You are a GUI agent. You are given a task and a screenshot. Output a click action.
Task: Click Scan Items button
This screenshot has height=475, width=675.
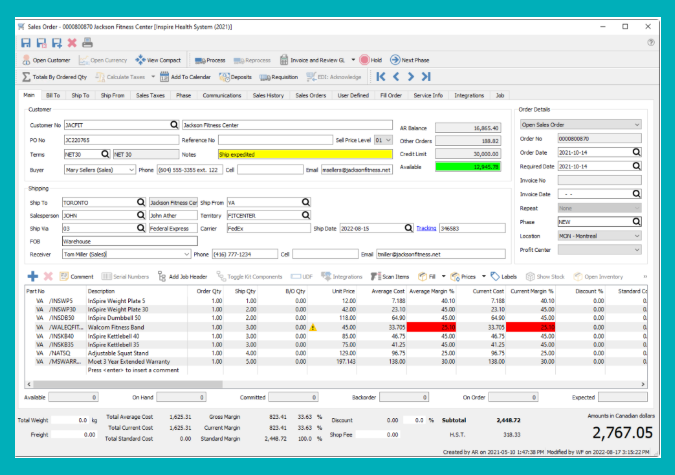coord(390,276)
